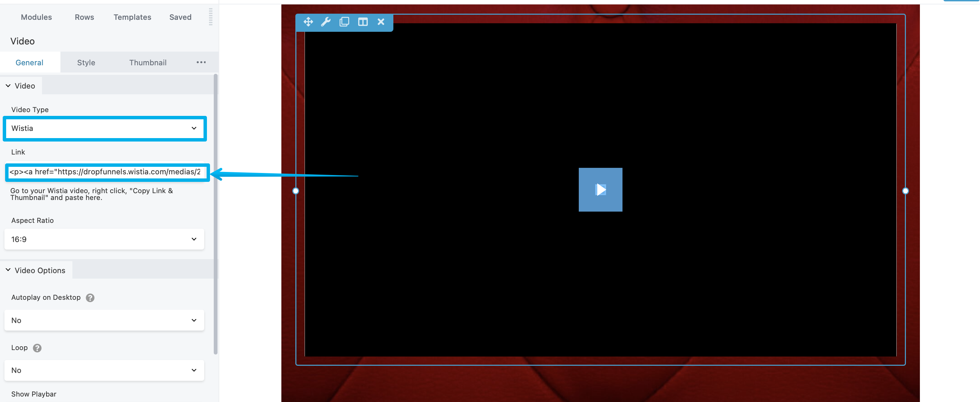This screenshot has width=980, height=402.
Task: Open the Templates tab
Action: pyautogui.click(x=132, y=17)
